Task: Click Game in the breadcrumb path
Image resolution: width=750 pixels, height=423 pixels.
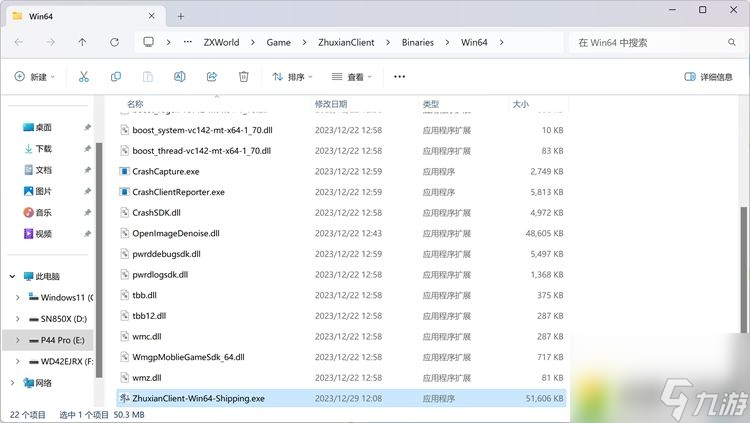Action: pos(278,42)
